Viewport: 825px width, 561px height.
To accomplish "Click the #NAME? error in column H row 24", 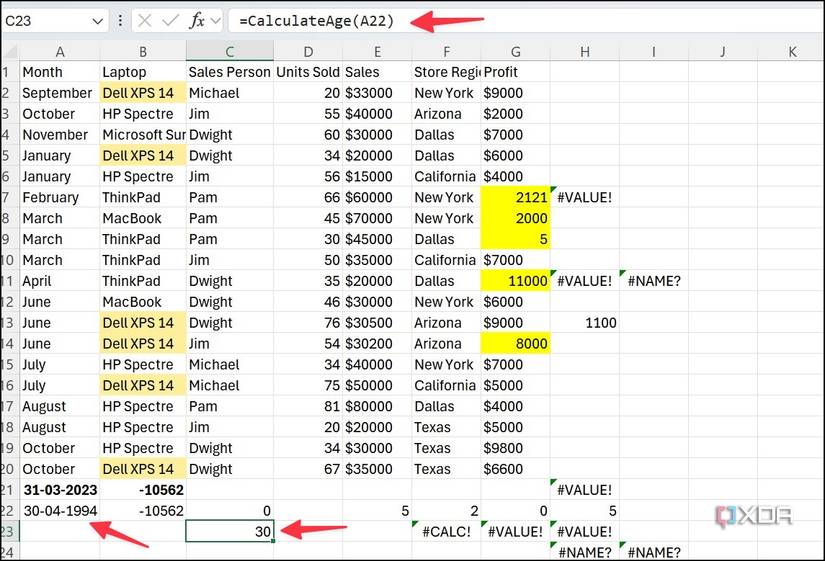I will pos(585,552).
